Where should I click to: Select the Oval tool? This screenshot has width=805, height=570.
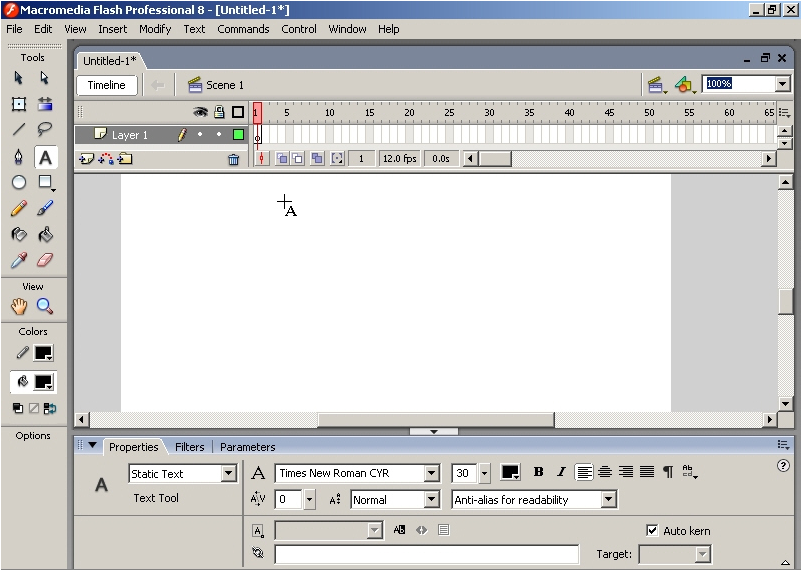[19, 182]
